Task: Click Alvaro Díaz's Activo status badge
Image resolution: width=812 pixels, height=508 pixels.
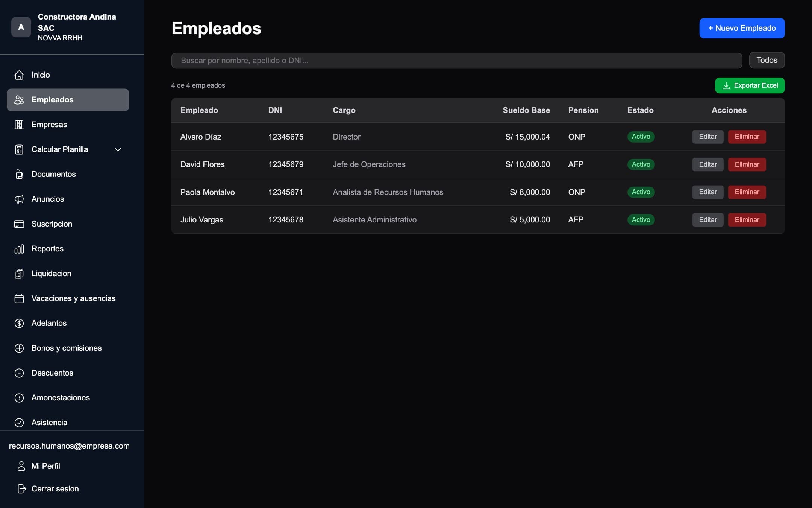Action: [x=641, y=137]
